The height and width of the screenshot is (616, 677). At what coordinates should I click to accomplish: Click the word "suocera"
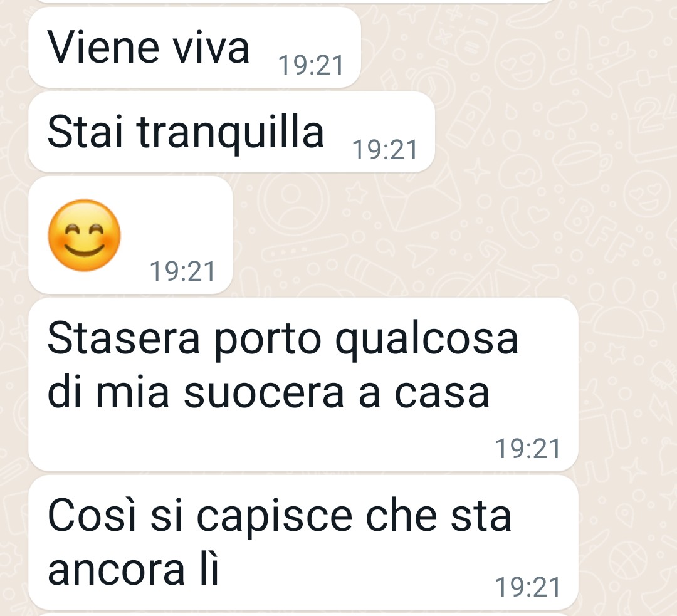(x=265, y=394)
